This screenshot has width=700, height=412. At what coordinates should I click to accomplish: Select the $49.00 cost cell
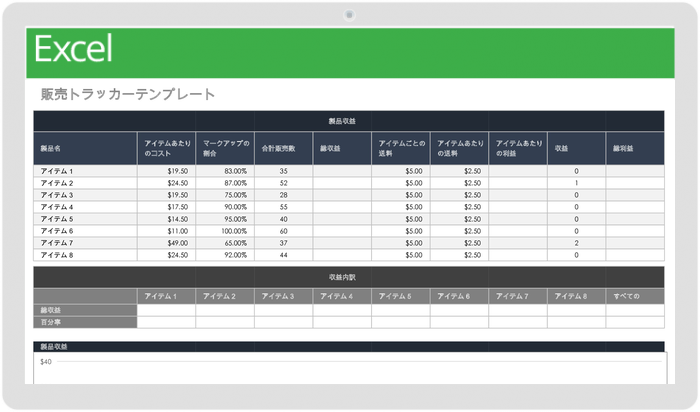pos(167,243)
